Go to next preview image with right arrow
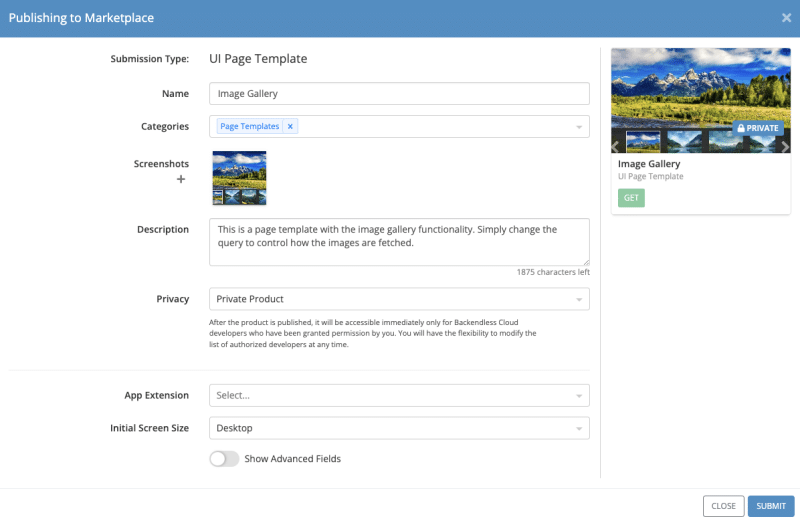 click(785, 146)
